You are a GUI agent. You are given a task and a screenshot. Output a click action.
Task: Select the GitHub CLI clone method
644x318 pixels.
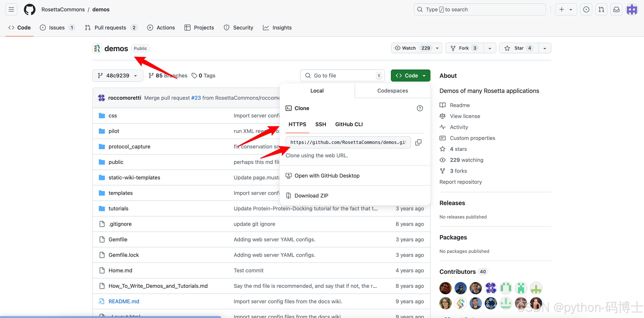(349, 124)
